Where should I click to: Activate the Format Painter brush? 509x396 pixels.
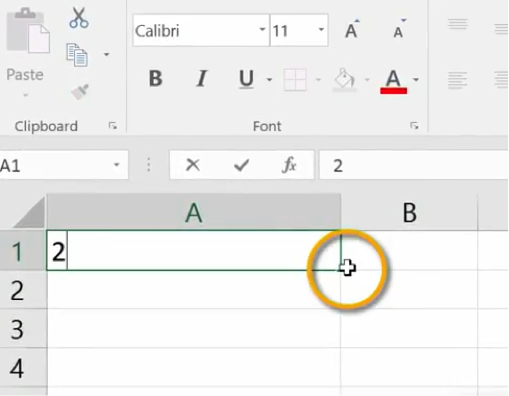80,91
